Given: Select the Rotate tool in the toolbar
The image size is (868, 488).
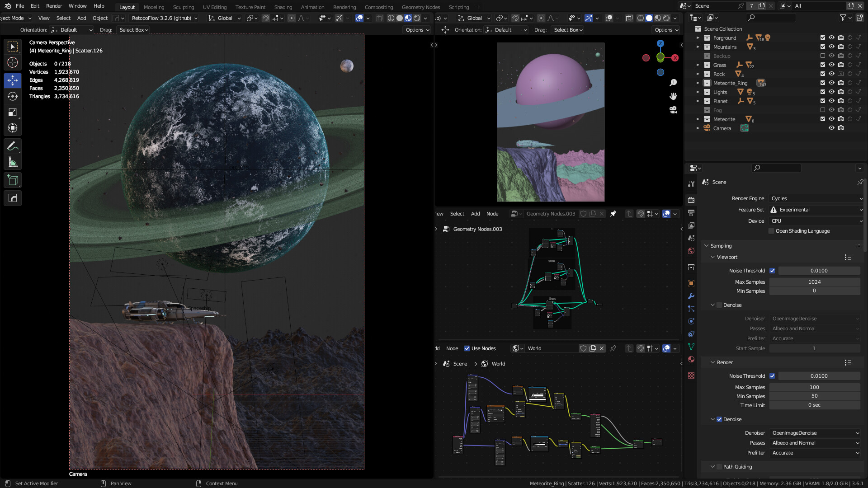Looking at the screenshot, I should 13,96.
